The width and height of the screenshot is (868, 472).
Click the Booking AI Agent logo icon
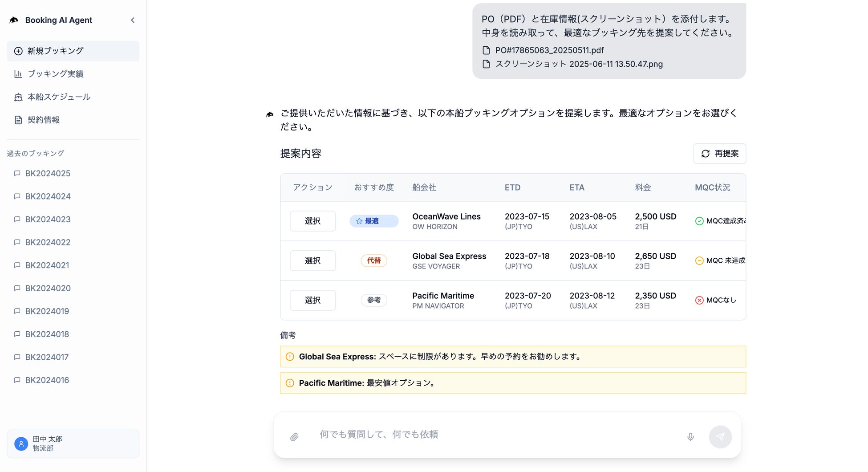14,20
